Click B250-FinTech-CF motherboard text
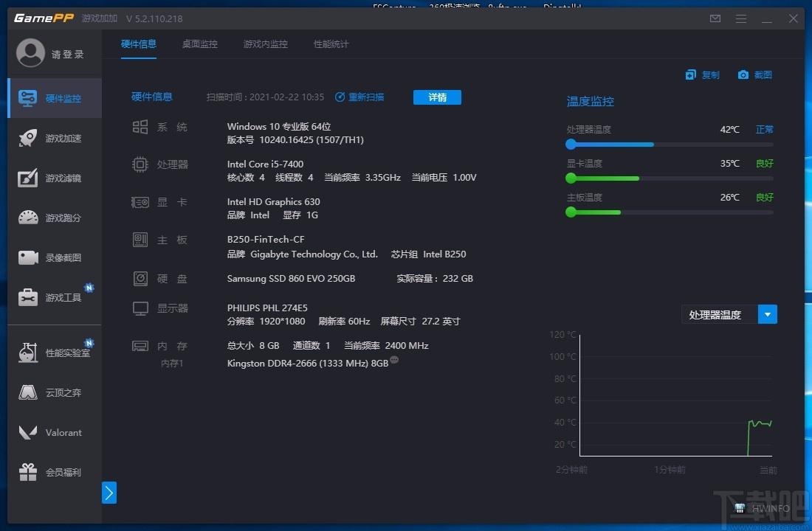The width and height of the screenshot is (812, 531). (266, 240)
